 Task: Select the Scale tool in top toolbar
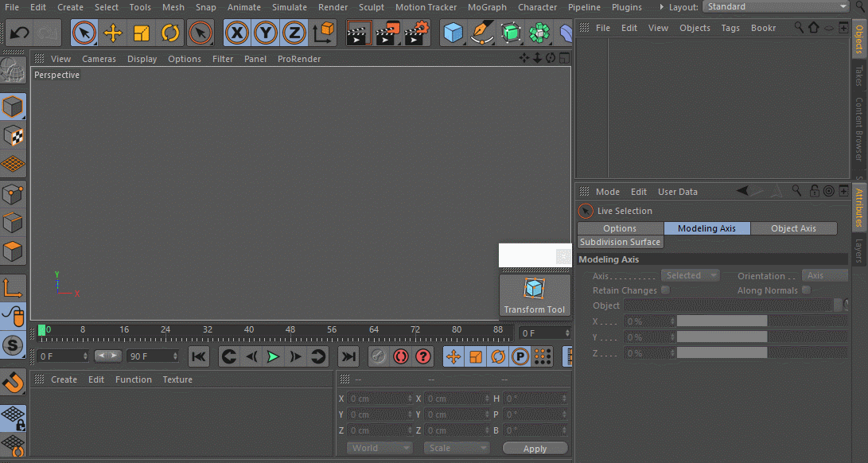coord(142,33)
